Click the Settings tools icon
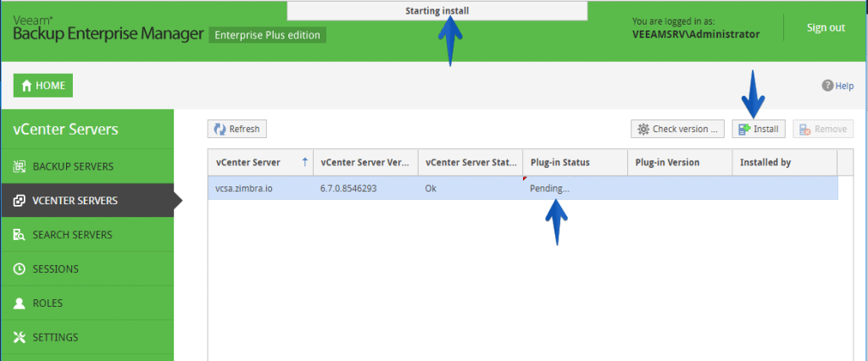868x361 pixels. pos(19,337)
